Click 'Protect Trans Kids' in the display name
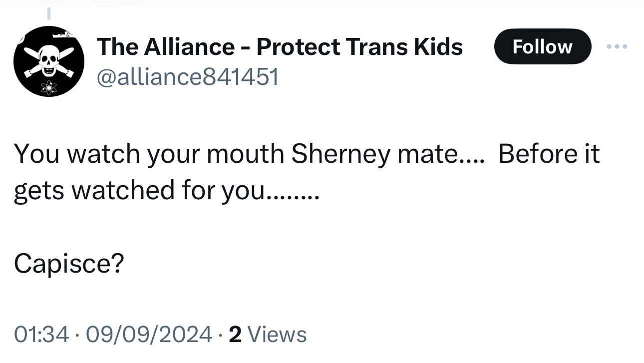Screen dimensions: 644x363 359,47
